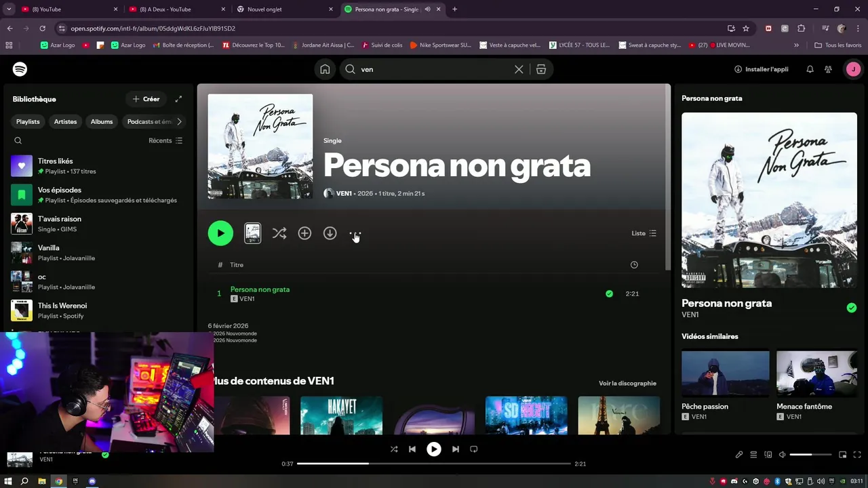Open Chrome media control icon
Image resolution: width=868 pixels, height=488 pixels.
825,28
